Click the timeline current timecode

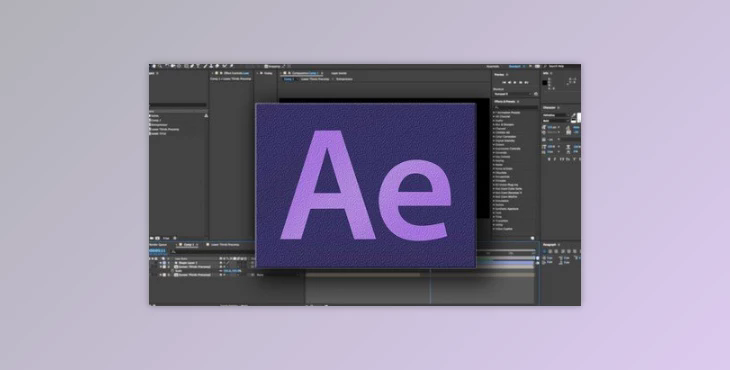pos(157,251)
